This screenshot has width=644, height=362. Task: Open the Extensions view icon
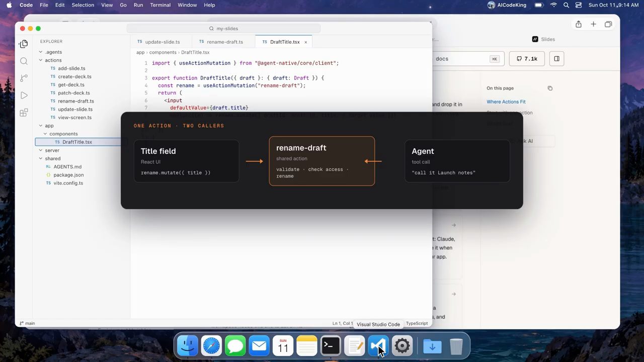coord(24,113)
